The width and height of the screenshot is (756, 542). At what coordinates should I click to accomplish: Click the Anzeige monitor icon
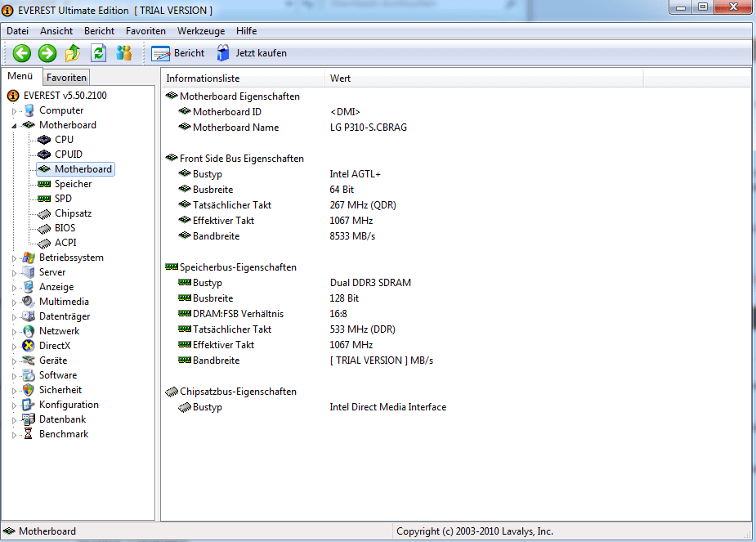pos(29,287)
